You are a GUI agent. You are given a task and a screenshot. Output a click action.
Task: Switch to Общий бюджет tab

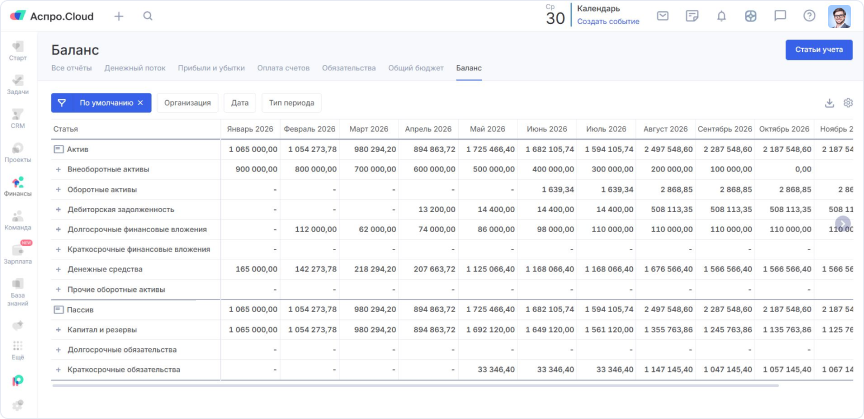(x=416, y=68)
